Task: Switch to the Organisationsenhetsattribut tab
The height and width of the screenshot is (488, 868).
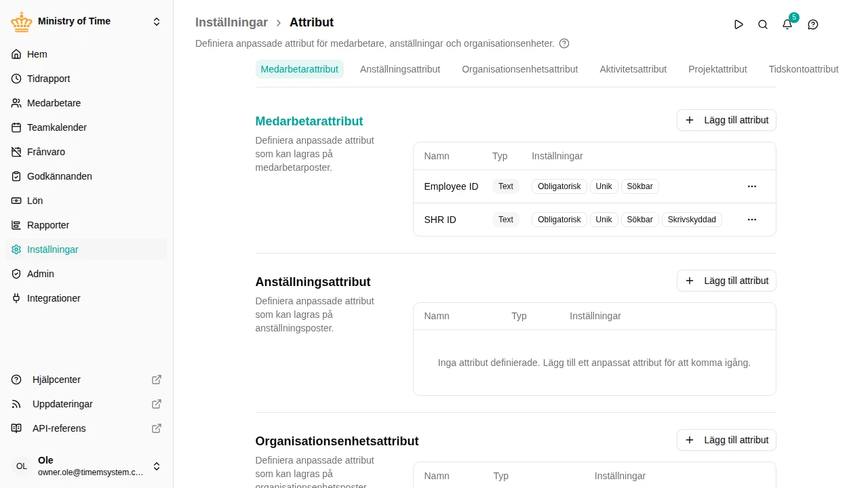Action: [x=520, y=69]
